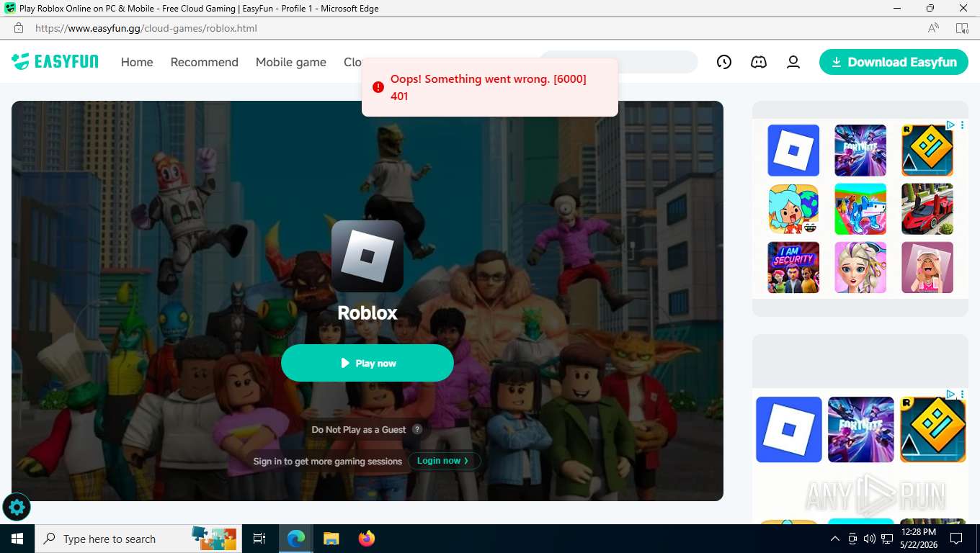Click AdChoices icon on top ad
Viewport: 980px width, 553px height.
pos(950,125)
